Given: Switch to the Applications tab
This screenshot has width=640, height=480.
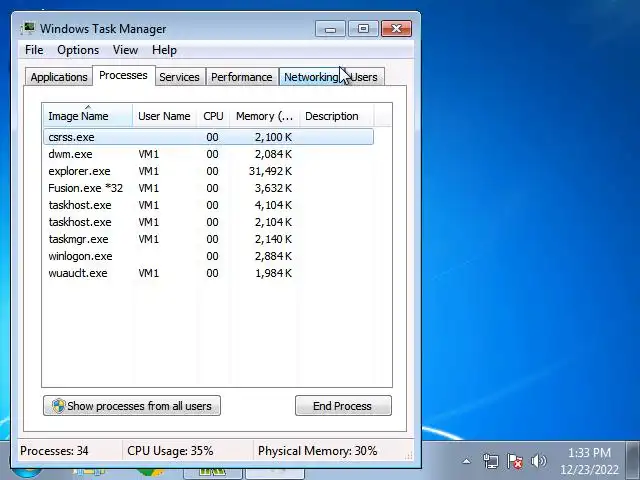Looking at the screenshot, I should (x=59, y=77).
